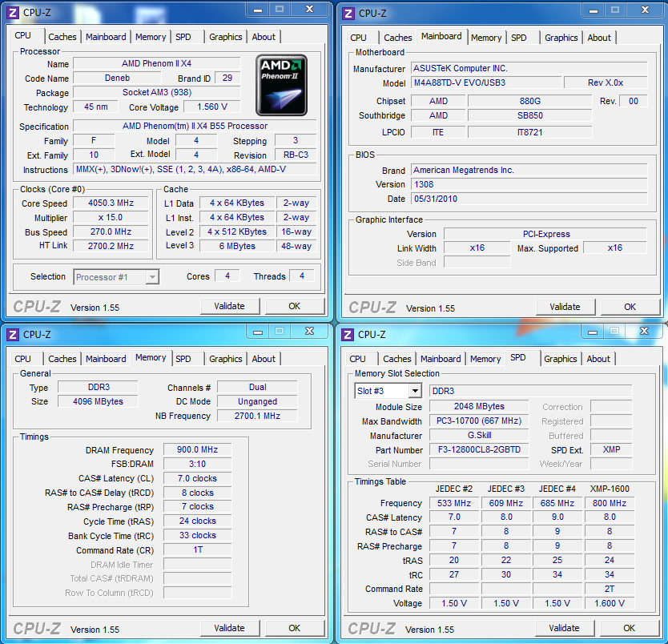This screenshot has width=668, height=644.
Task: Click Validate button in Mainboard window
Action: [565, 307]
